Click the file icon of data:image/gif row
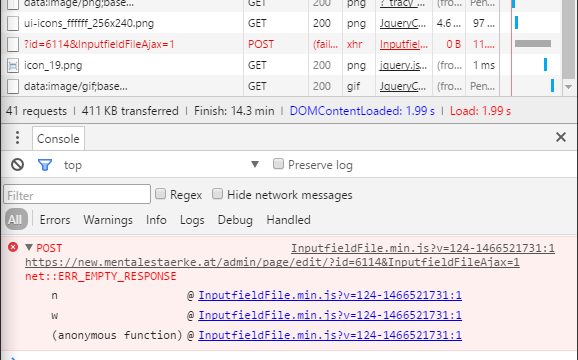 (x=13, y=87)
